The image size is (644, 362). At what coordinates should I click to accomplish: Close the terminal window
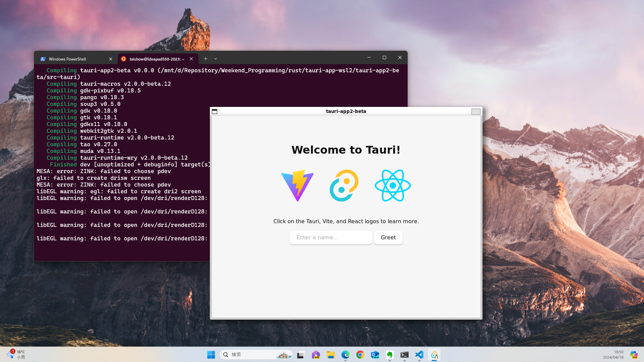point(400,57)
